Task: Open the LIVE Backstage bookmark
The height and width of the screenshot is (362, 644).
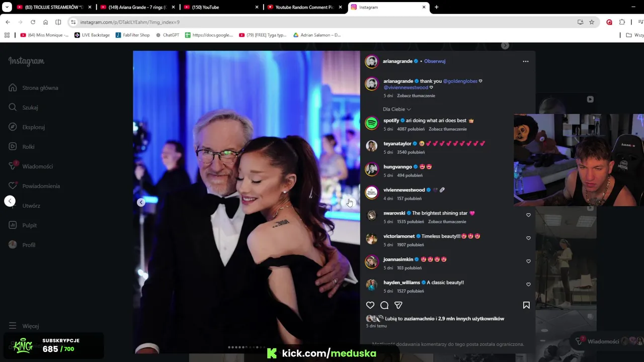Action: [92, 35]
